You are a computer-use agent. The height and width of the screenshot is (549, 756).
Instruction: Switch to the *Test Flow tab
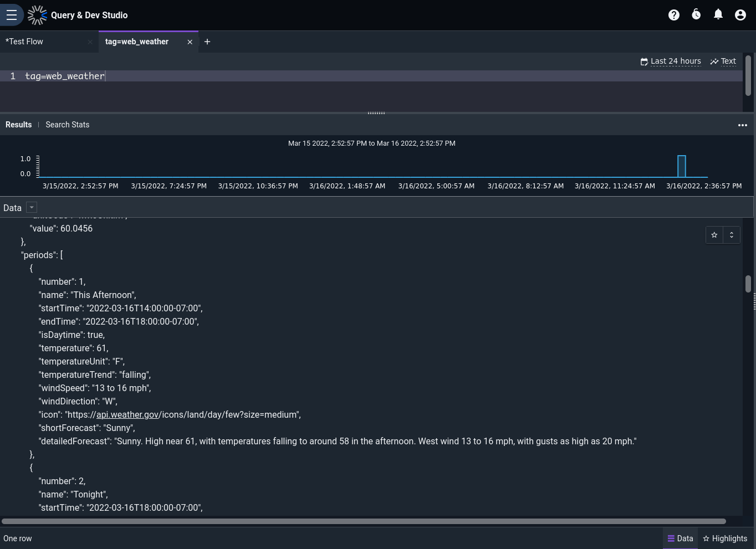(x=24, y=42)
